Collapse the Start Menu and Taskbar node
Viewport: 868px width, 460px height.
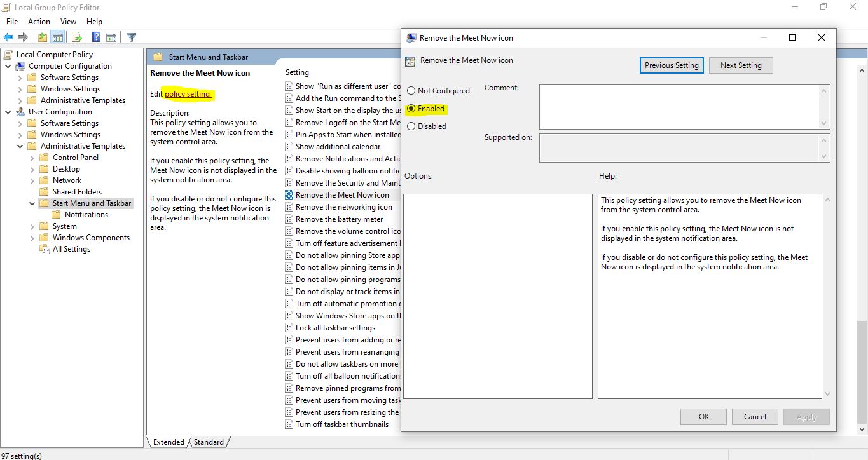pyautogui.click(x=31, y=203)
